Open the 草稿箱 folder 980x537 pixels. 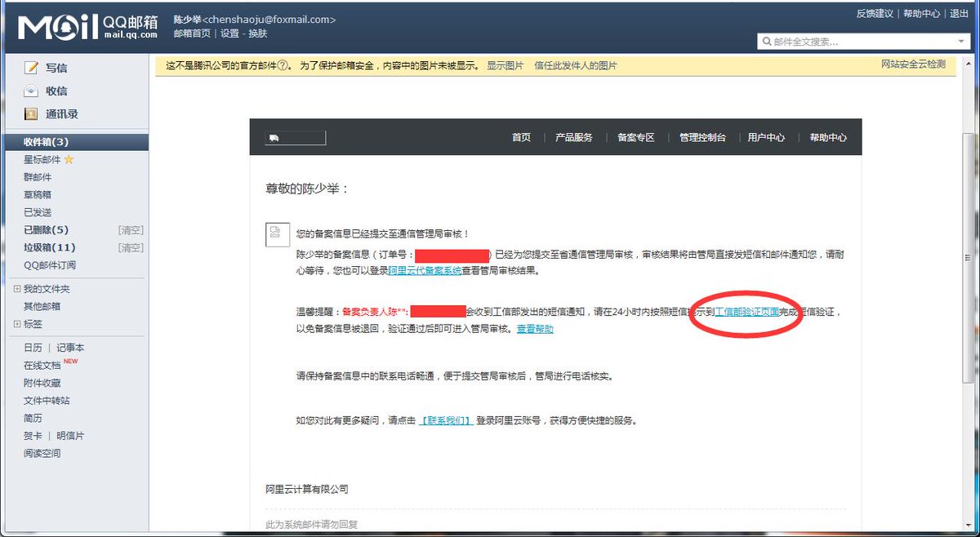coord(38,195)
